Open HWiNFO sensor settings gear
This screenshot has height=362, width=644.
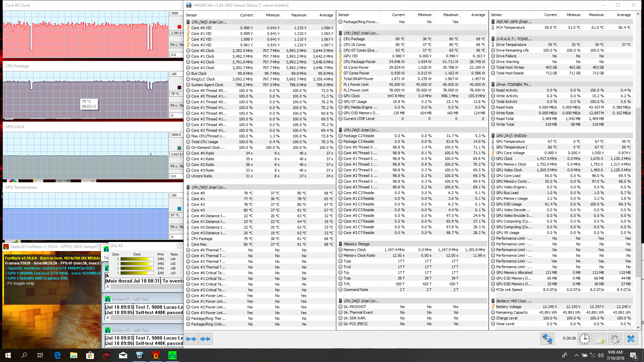(615, 339)
